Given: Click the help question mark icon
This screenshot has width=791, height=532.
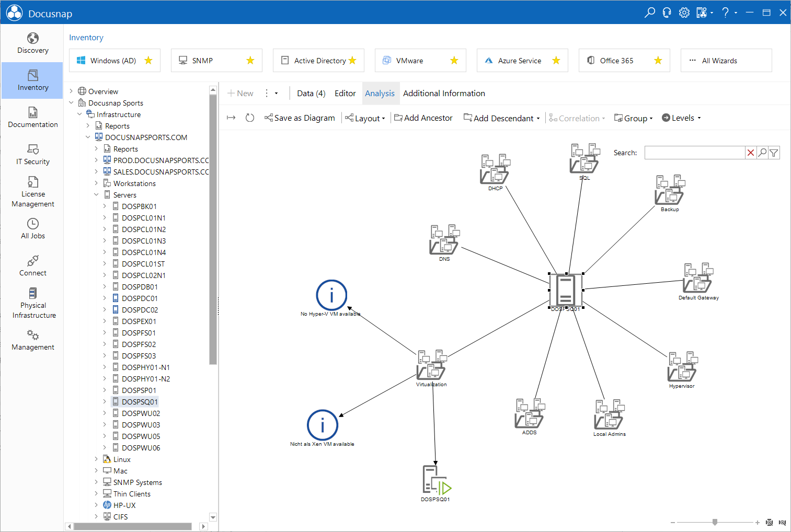Looking at the screenshot, I should (726, 13).
